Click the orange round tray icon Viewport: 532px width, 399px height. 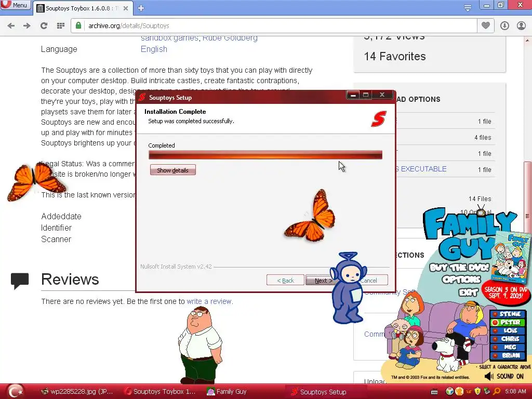(x=459, y=392)
